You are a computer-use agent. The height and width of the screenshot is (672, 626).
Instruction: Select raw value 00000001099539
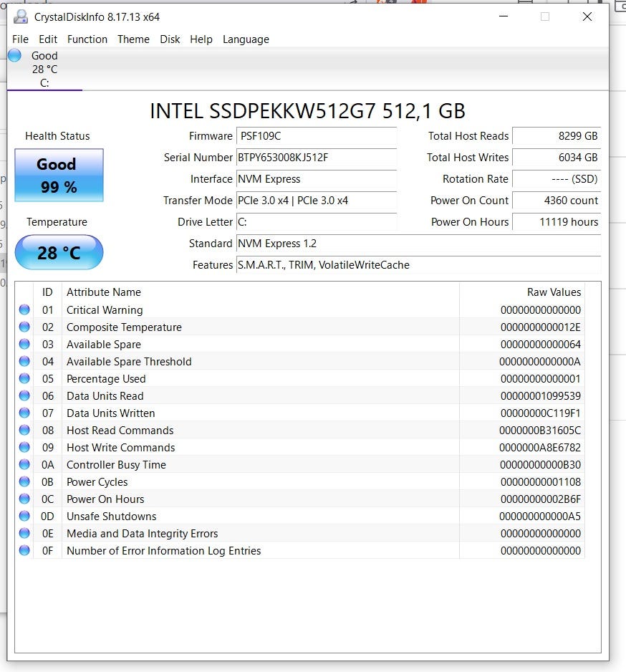[540, 395]
